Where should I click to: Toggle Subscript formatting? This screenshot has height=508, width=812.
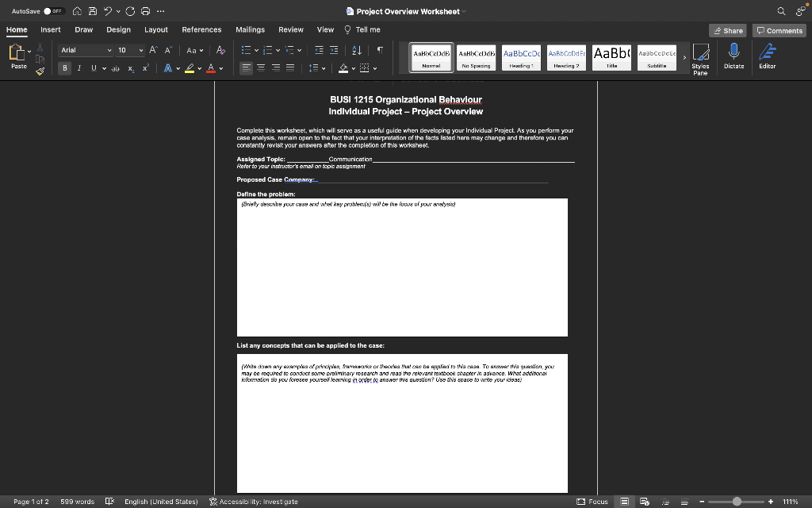tap(131, 68)
